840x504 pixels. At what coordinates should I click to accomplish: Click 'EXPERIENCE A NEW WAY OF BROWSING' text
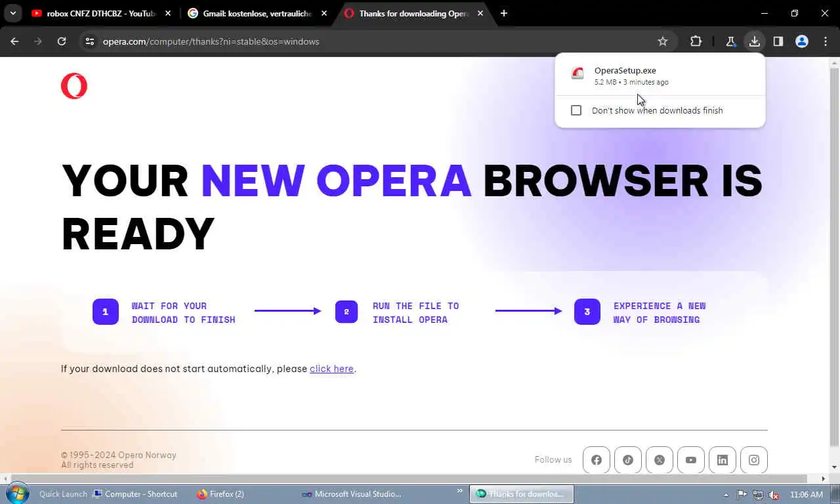pos(660,312)
